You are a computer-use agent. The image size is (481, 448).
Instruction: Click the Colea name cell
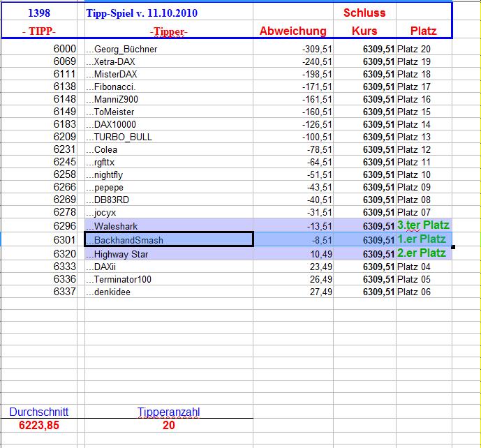(x=169, y=149)
